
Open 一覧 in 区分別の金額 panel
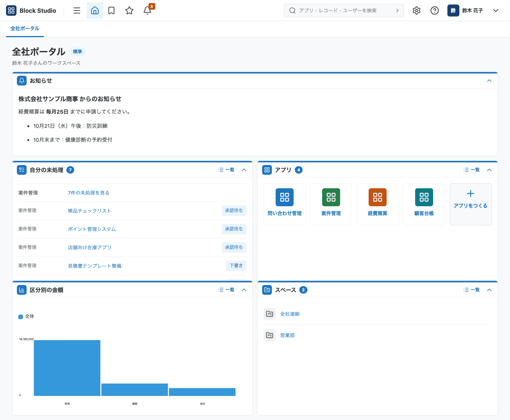[x=226, y=290]
